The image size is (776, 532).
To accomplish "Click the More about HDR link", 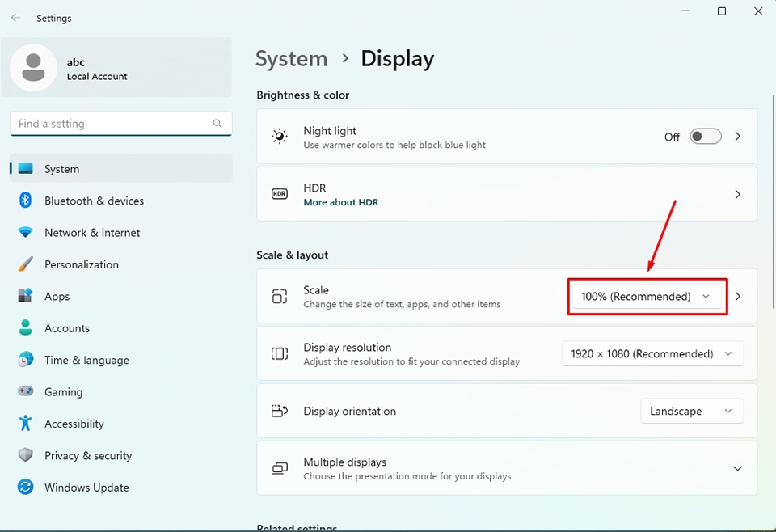I will click(340, 202).
